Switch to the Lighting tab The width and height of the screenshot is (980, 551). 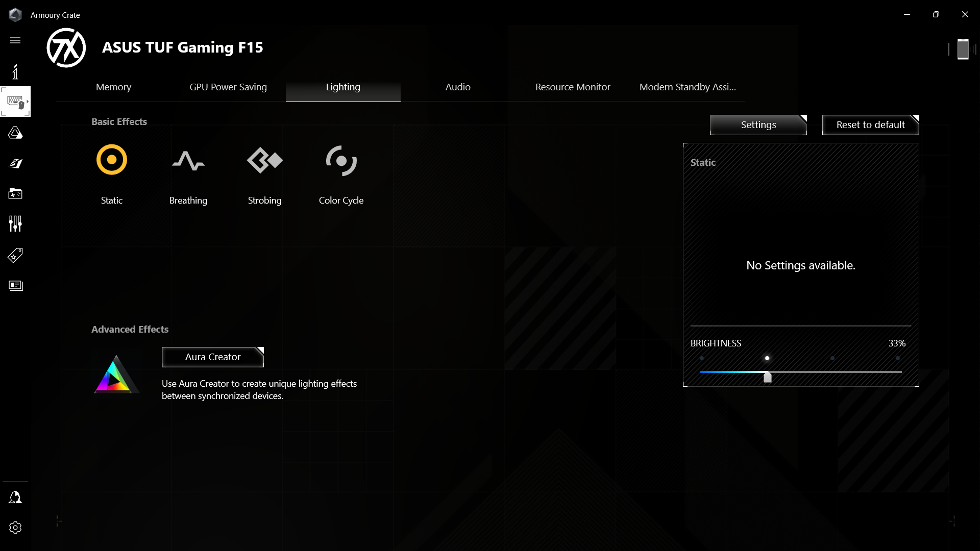tap(344, 87)
